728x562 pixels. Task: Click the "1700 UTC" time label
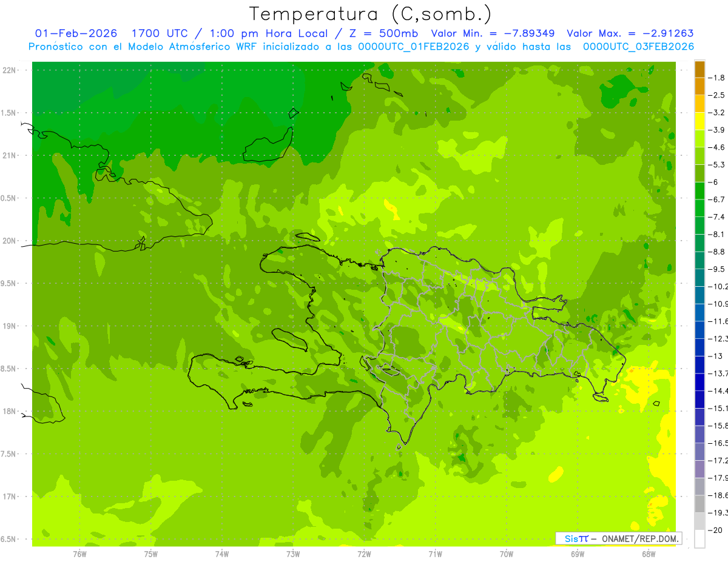click(x=159, y=33)
